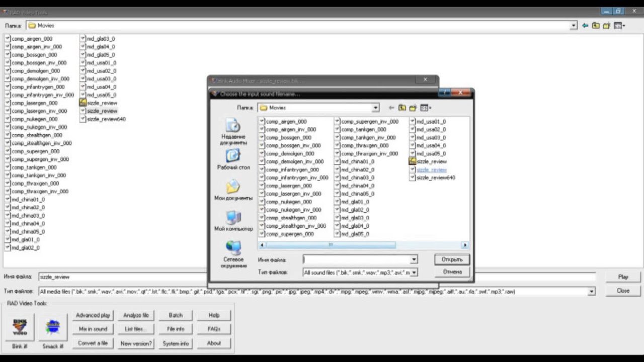Create new folder in main window toolbar
644x362 pixels.
[x=606, y=26]
